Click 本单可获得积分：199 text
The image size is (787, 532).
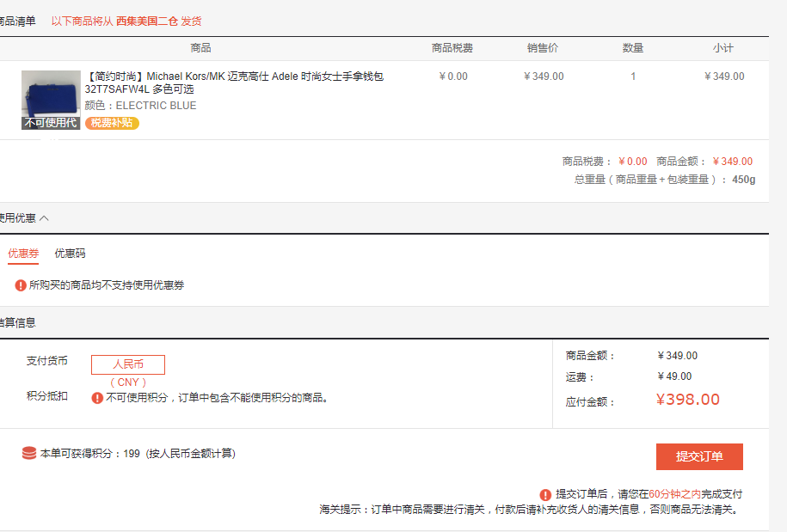click(x=89, y=453)
